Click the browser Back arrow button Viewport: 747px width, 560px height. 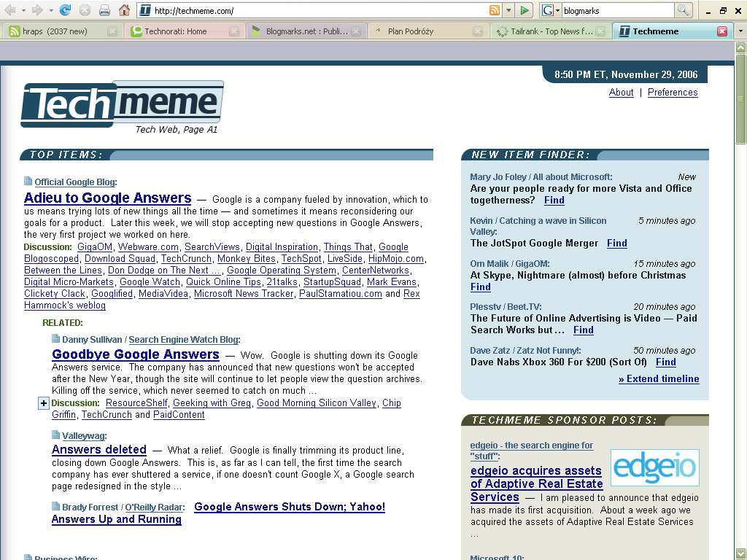tap(9, 10)
